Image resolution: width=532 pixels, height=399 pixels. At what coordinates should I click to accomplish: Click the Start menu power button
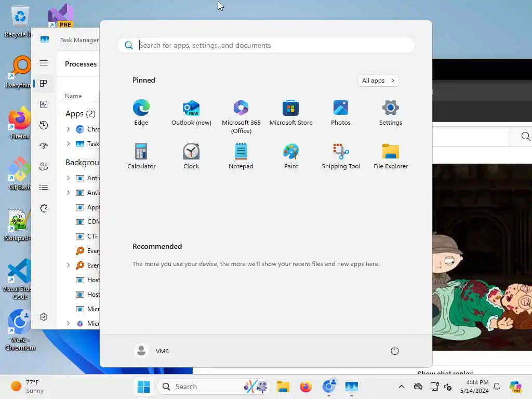click(x=395, y=351)
